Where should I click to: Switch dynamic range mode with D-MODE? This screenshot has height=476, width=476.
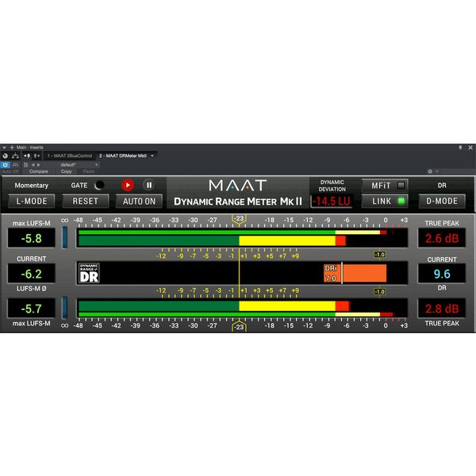click(x=442, y=201)
